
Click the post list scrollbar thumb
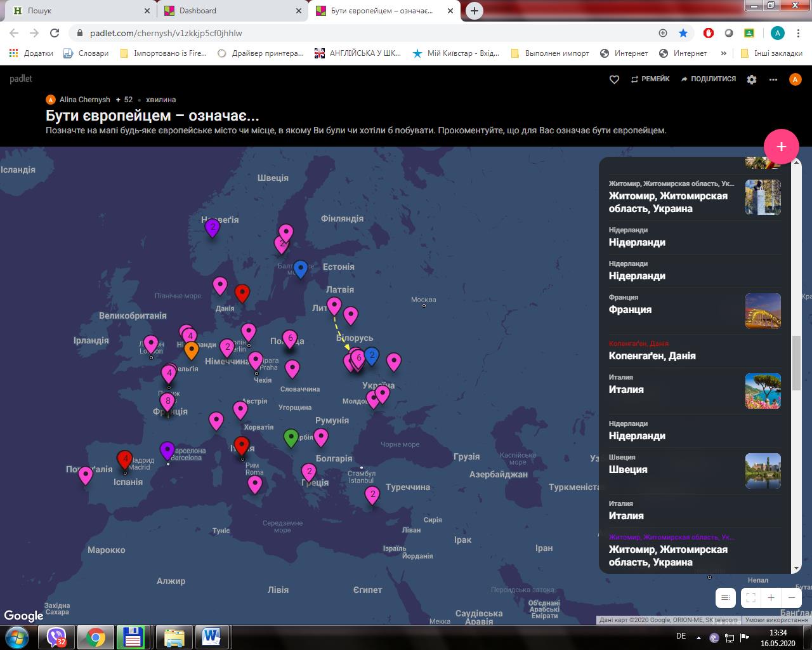(796, 363)
